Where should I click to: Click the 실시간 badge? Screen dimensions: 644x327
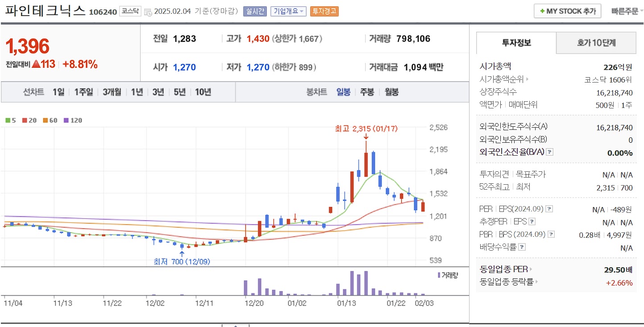255,12
